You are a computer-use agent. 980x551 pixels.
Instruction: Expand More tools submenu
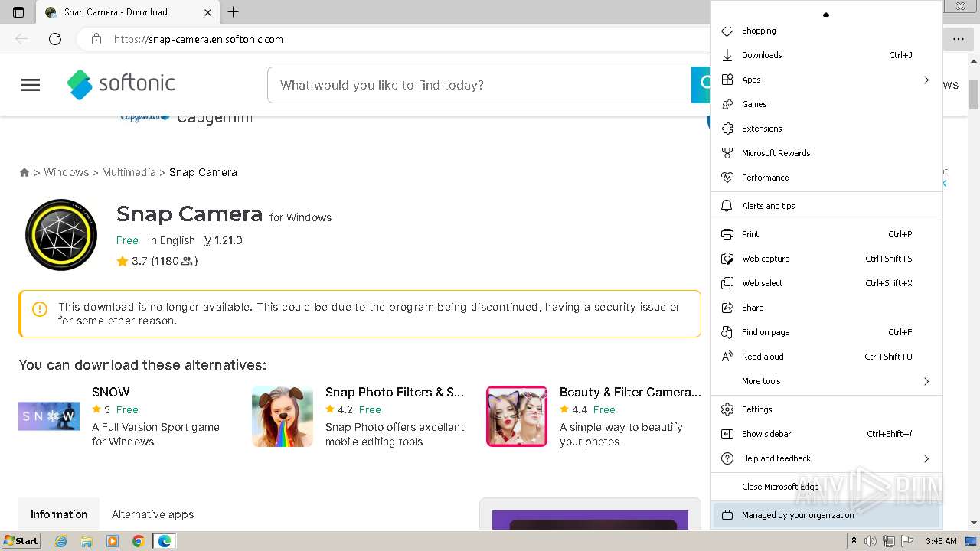pyautogui.click(x=826, y=381)
